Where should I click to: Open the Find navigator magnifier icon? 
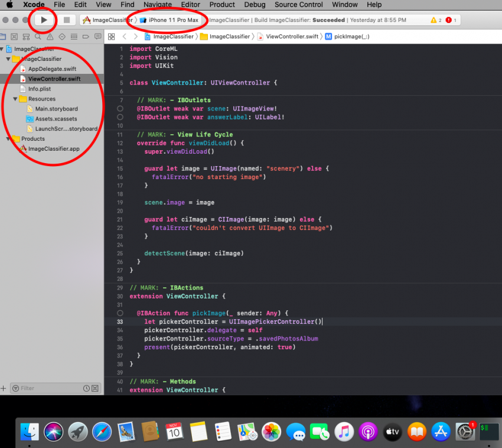(38, 37)
